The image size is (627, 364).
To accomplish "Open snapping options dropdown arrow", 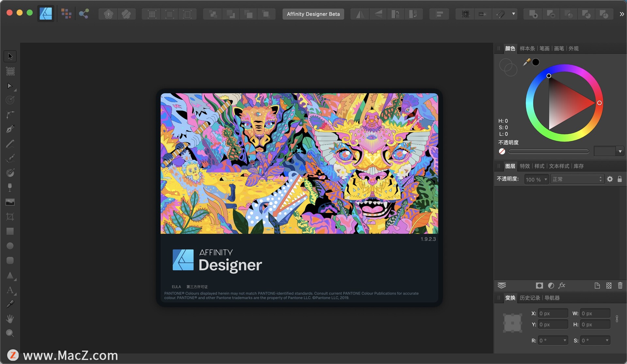I will [x=513, y=14].
